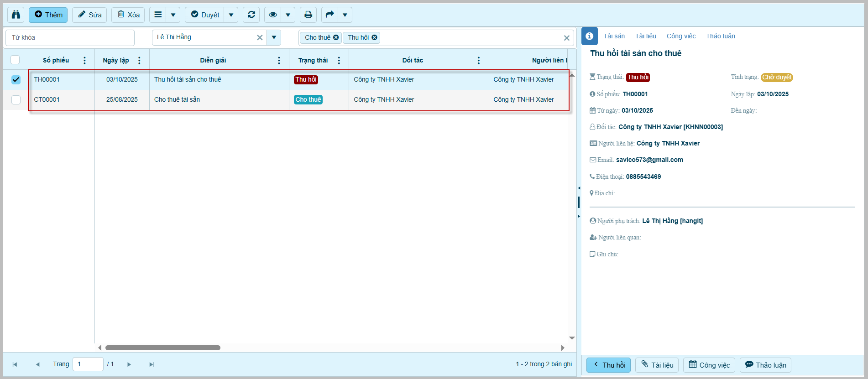Image resolution: width=868 pixels, height=379 pixels.
Task: Expand the Duyệt dropdown arrow
Action: coord(231,15)
